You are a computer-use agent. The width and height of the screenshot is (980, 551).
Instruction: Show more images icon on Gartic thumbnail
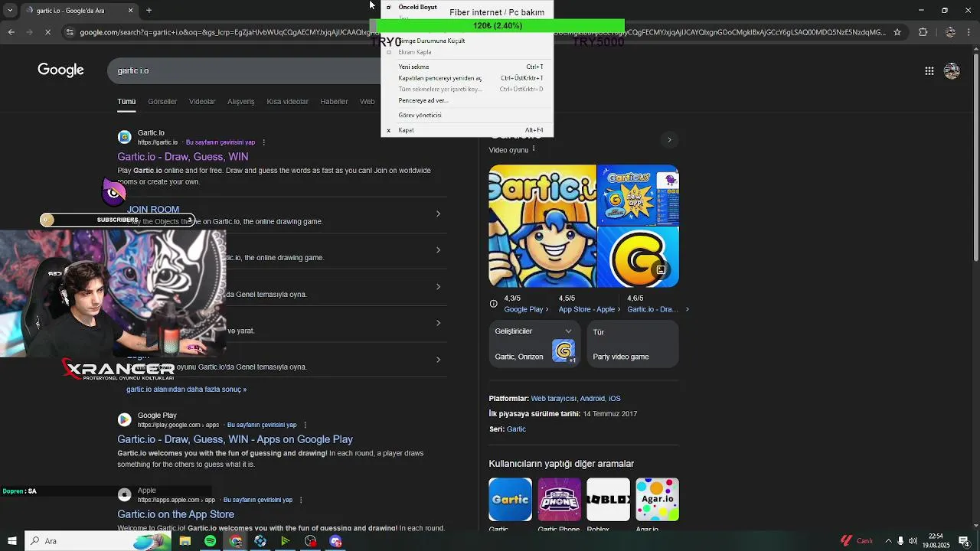click(661, 269)
